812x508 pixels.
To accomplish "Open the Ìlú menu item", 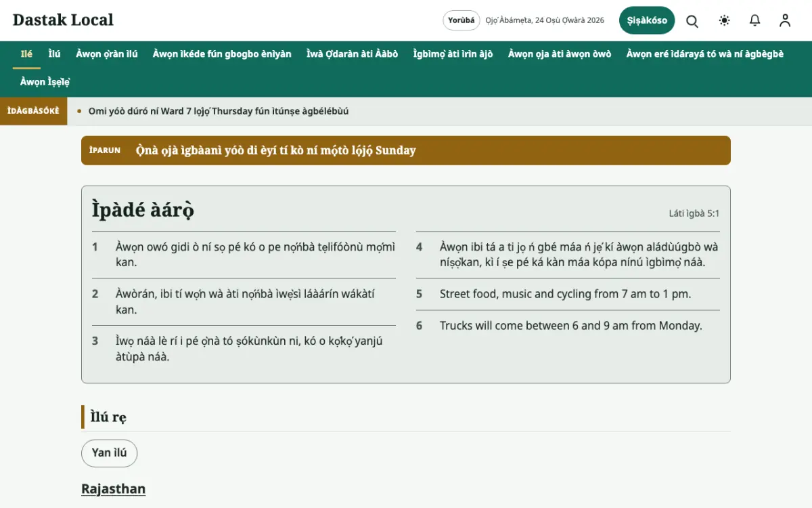I will coord(55,54).
